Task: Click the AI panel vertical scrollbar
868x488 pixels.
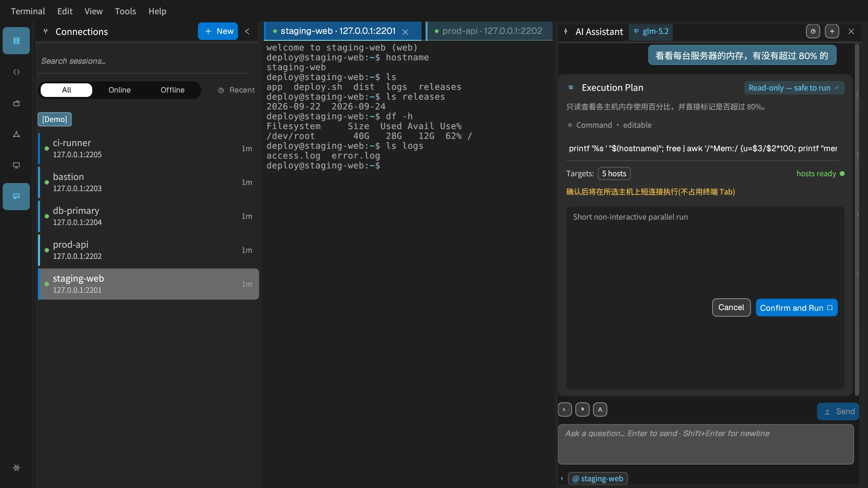Action: [x=857, y=220]
